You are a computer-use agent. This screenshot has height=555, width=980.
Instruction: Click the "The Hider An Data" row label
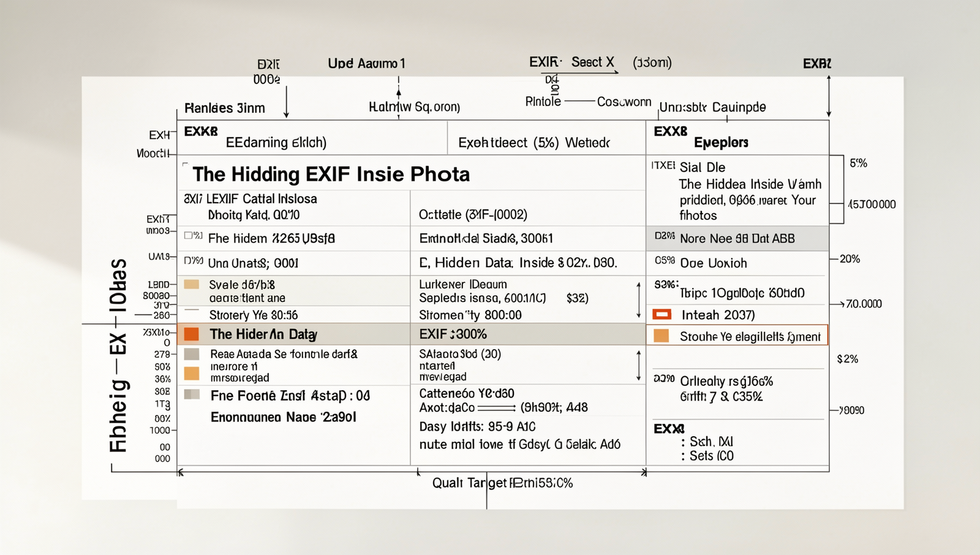point(263,334)
